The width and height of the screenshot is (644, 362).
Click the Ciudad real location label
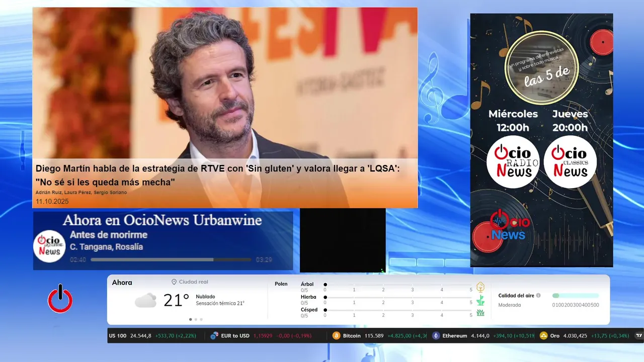(x=193, y=282)
